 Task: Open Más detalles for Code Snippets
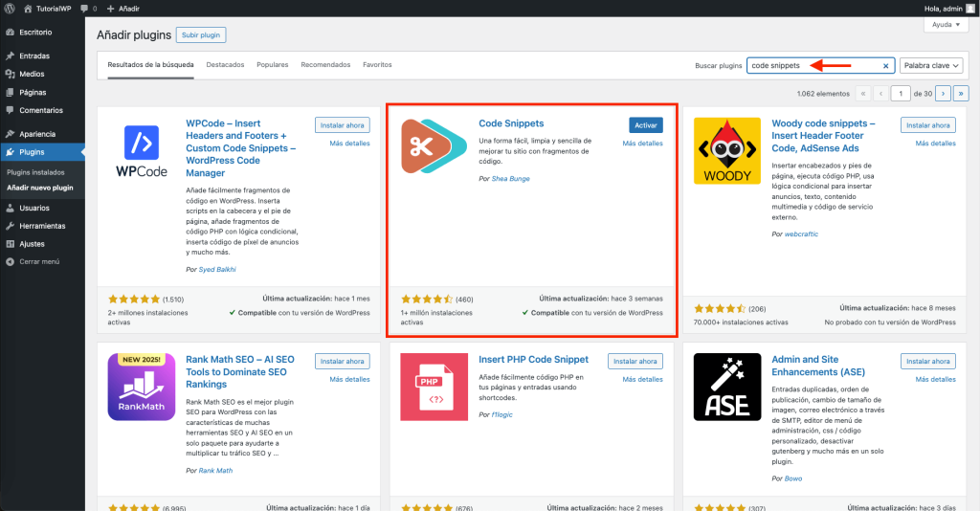point(642,144)
